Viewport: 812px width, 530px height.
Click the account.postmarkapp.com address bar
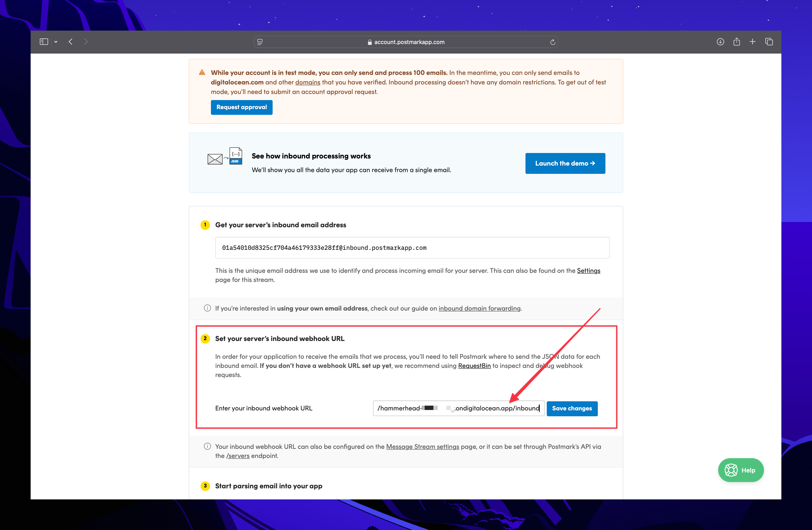(406, 42)
